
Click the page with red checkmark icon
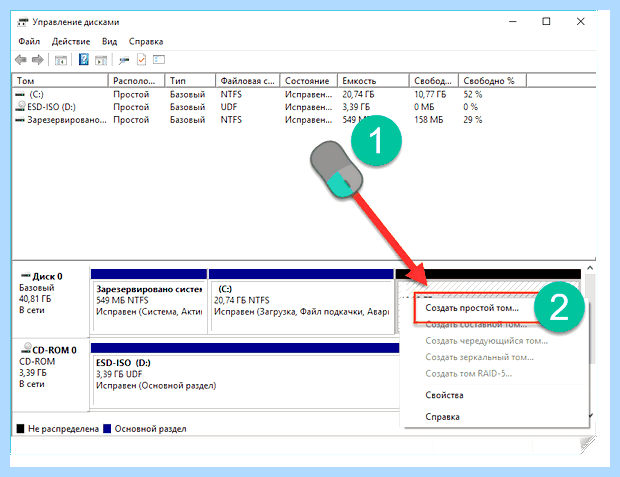(141, 60)
